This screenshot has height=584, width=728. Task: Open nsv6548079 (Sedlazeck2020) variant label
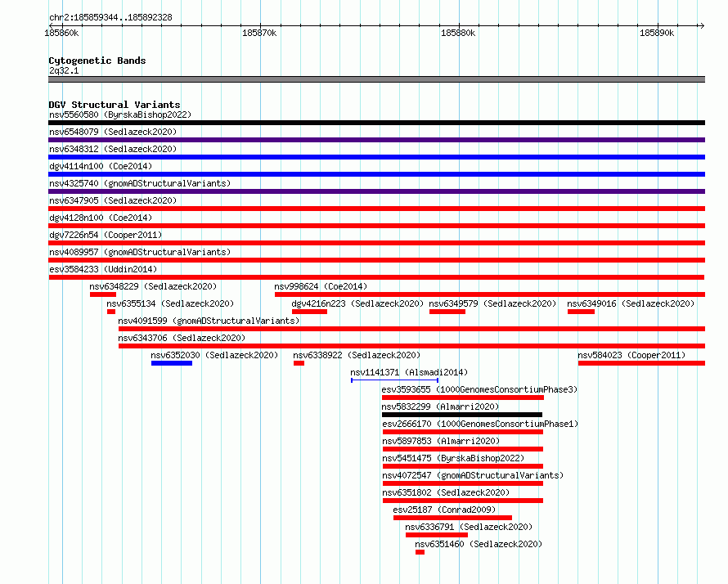coord(113,132)
